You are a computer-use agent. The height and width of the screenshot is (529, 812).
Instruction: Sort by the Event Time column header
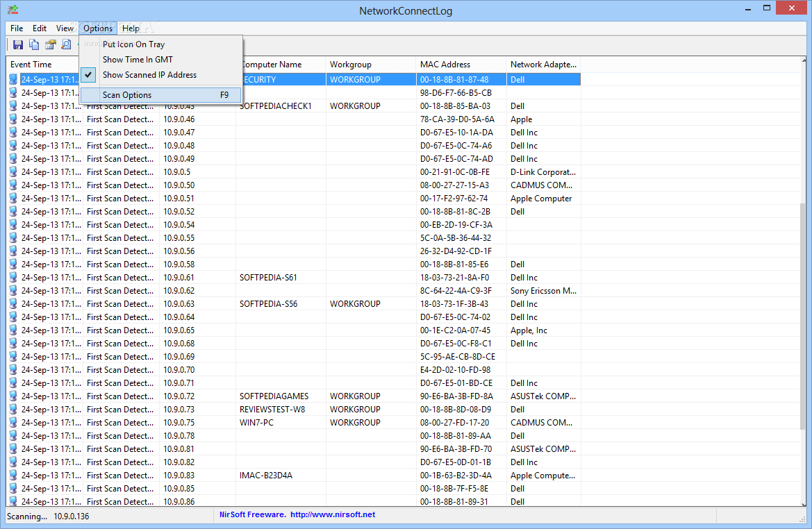[44, 65]
